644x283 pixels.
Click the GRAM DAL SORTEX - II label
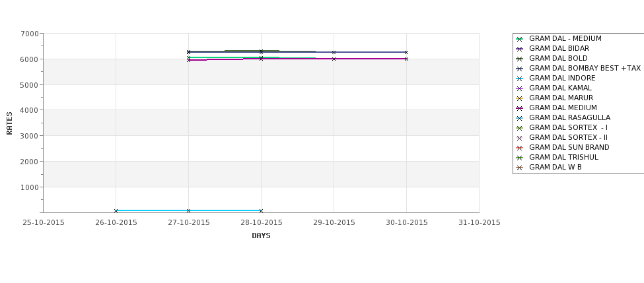point(568,138)
